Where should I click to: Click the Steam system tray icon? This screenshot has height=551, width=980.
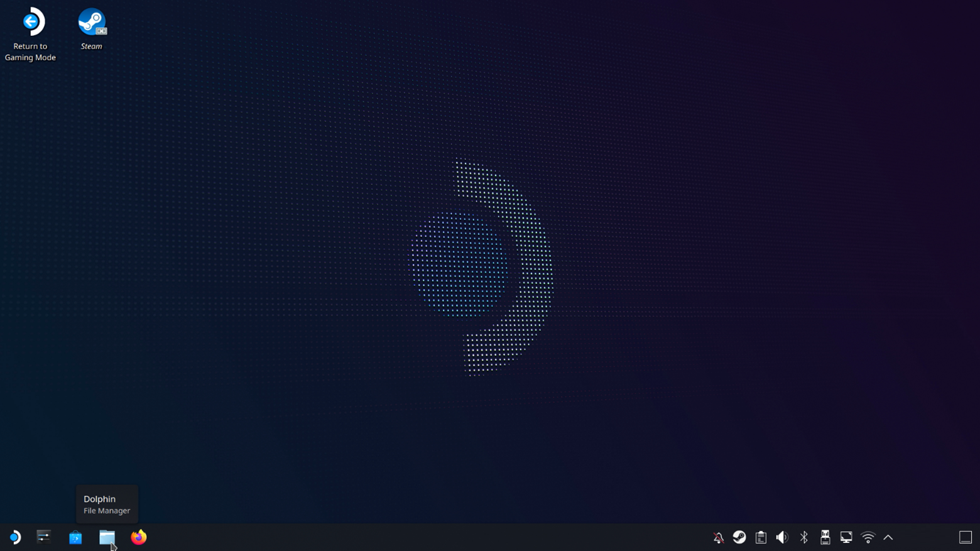coord(739,537)
